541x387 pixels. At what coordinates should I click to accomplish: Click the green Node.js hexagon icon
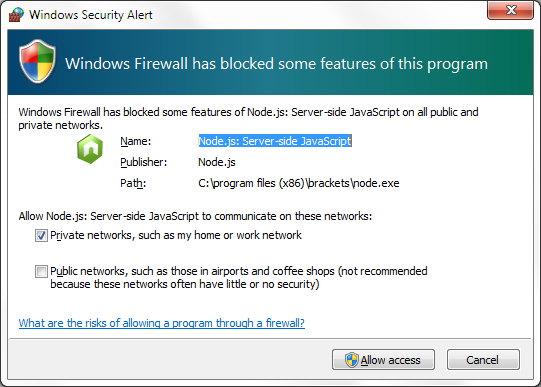click(x=90, y=149)
